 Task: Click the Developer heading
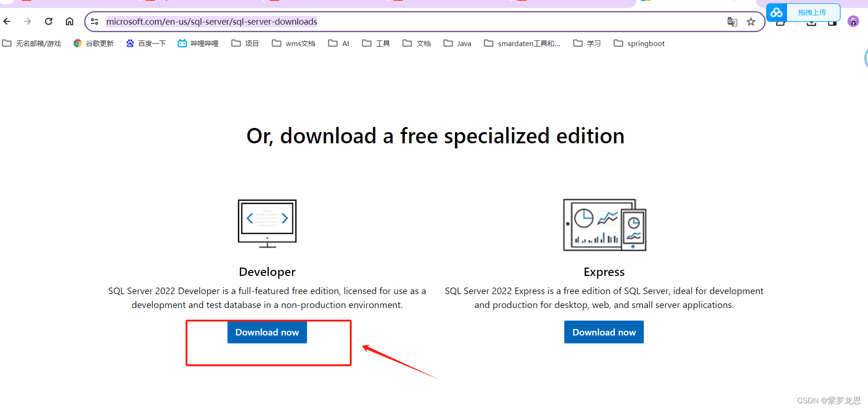click(x=267, y=272)
